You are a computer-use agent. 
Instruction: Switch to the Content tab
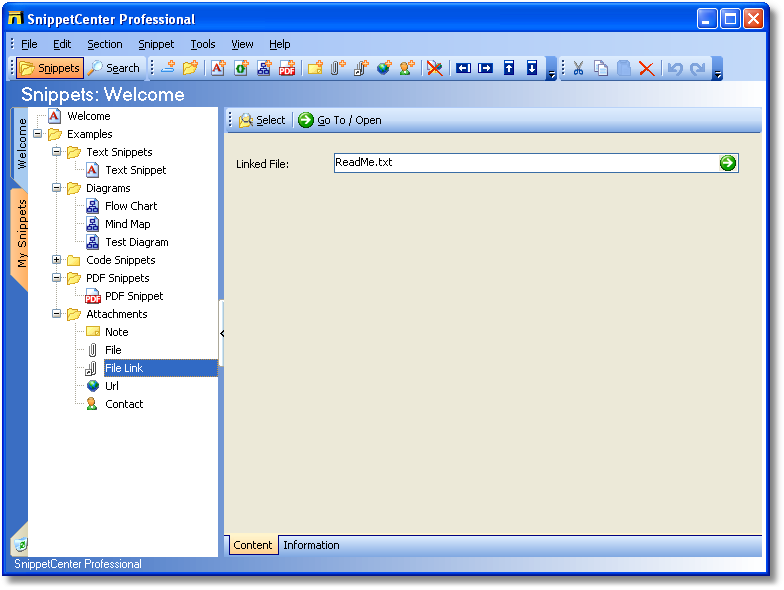pos(252,545)
